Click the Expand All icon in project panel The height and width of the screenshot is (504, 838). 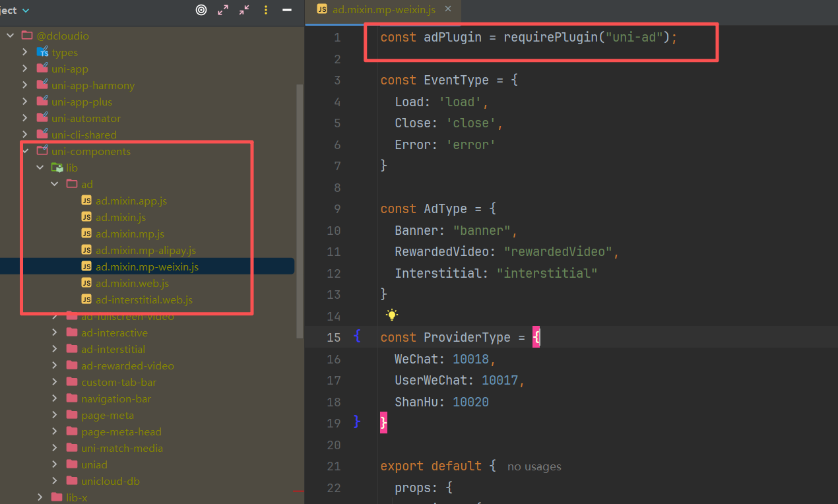point(223,10)
